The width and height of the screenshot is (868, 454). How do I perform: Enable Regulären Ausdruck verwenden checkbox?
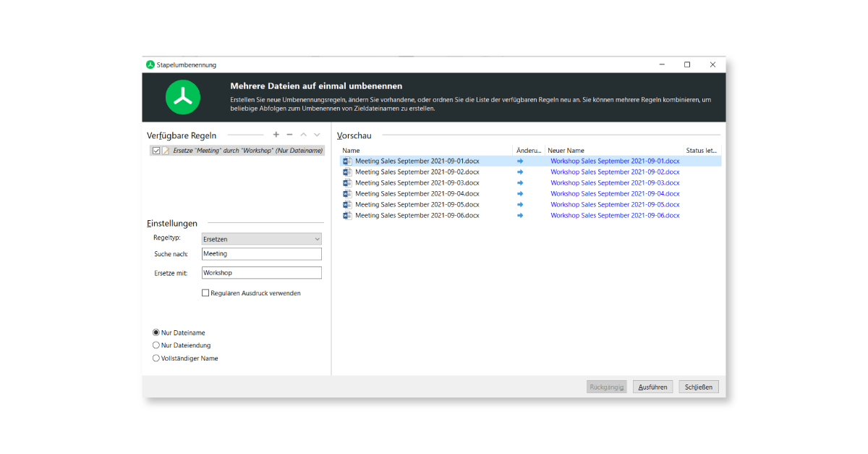205,293
